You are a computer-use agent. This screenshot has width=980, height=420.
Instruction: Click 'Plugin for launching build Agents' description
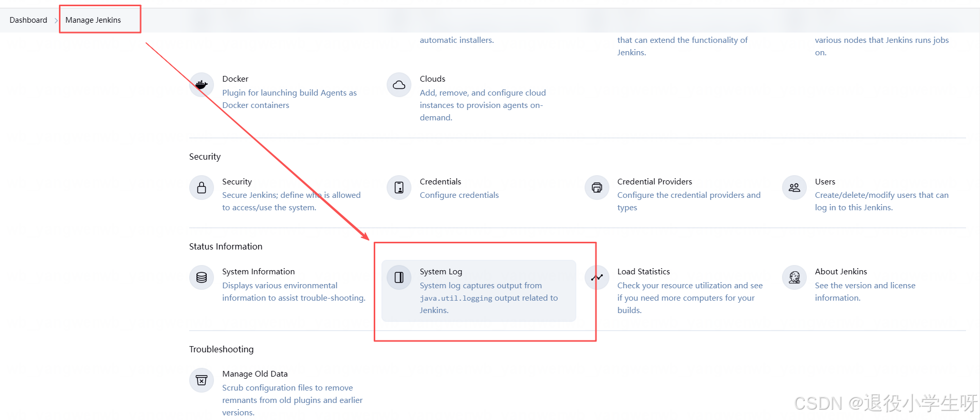coord(289,99)
